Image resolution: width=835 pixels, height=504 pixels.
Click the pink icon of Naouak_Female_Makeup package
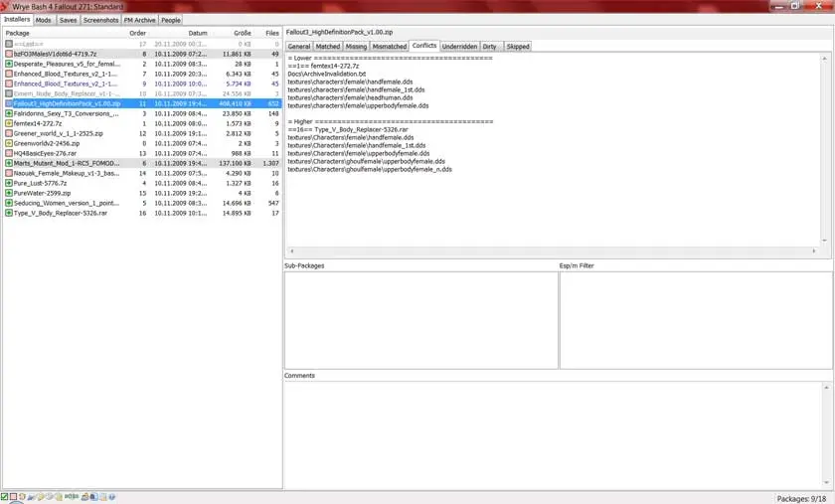[x=9, y=173]
